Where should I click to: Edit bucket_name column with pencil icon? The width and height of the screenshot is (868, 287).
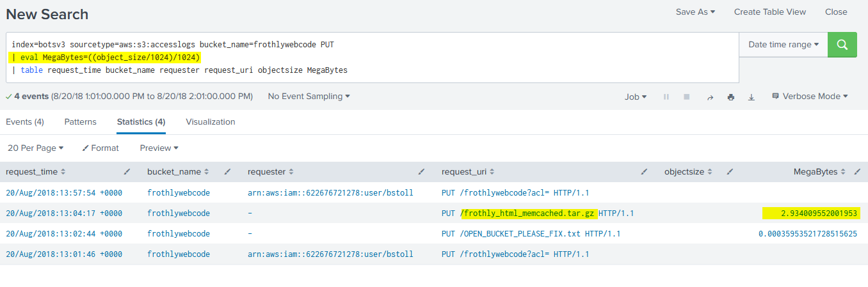coord(227,172)
